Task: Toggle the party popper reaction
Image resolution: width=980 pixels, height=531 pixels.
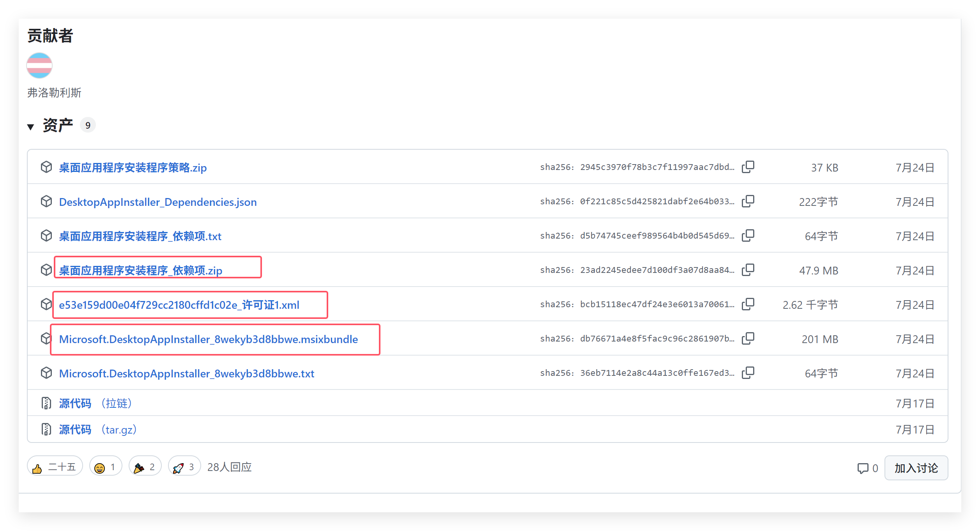Action: pos(145,467)
